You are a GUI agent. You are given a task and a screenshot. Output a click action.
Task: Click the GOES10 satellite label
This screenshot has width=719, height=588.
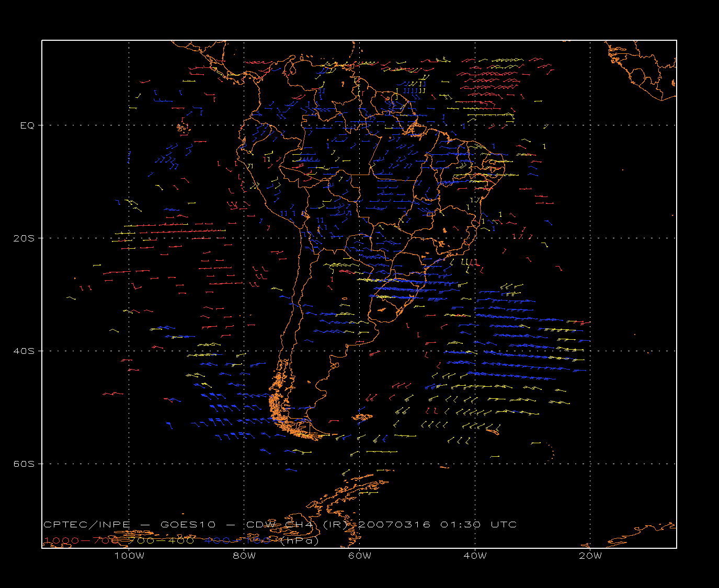tap(187, 525)
